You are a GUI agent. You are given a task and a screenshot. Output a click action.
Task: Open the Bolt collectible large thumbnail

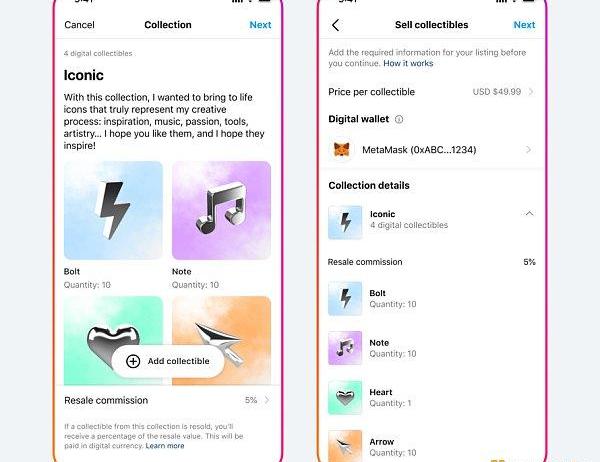coord(113,211)
